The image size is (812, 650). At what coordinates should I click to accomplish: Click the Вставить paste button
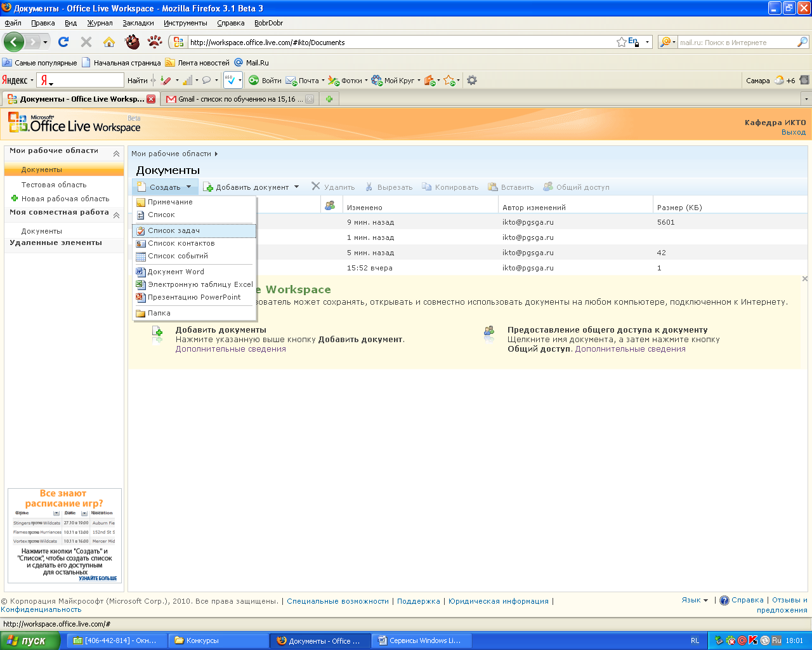[x=511, y=187]
